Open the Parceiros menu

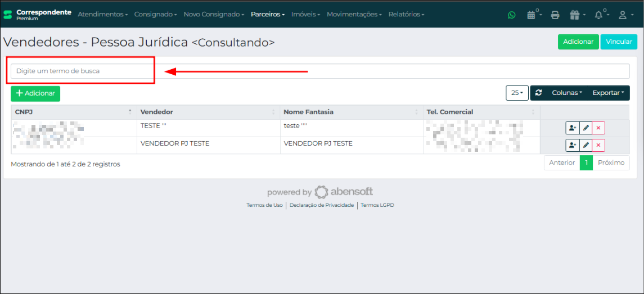[x=267, y=15]
